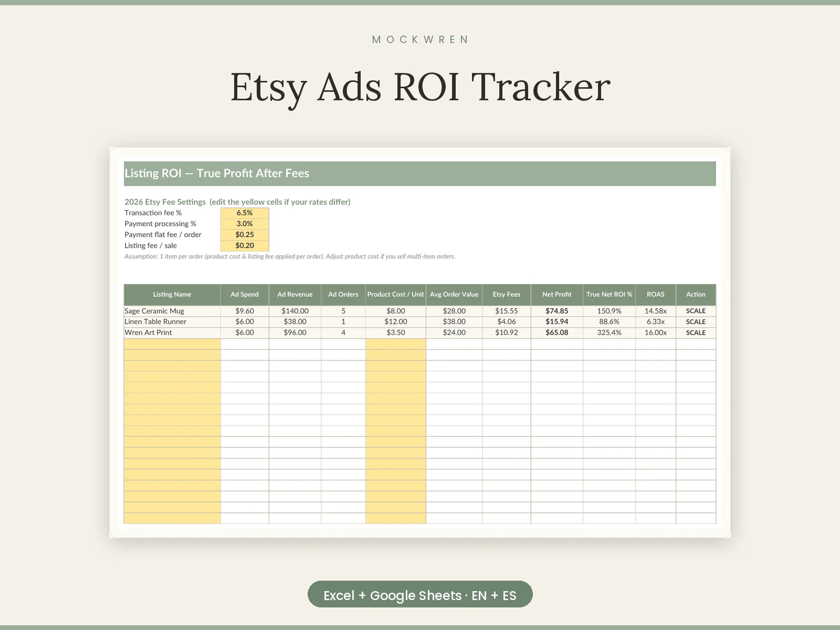This screenshot has width=840, height=630.
Task: Select Etsy fees cell $15.55
Action: pyautogui.click(x=507, y=311)
